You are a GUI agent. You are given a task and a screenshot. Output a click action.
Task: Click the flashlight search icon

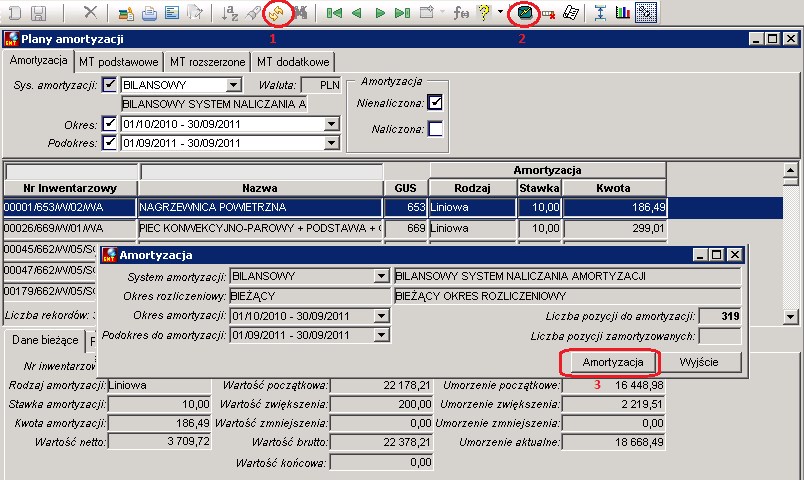point(253,13)
